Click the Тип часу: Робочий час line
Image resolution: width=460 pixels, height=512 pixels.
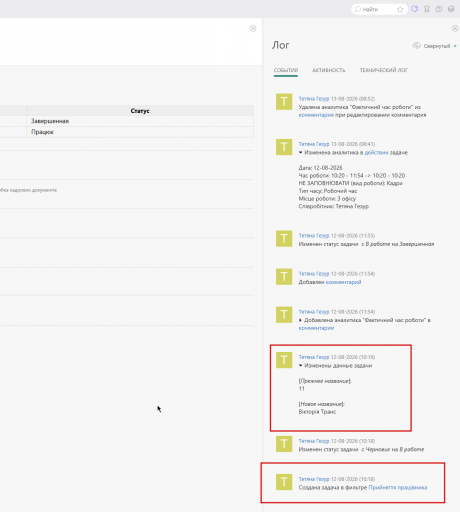pos(328,191)
